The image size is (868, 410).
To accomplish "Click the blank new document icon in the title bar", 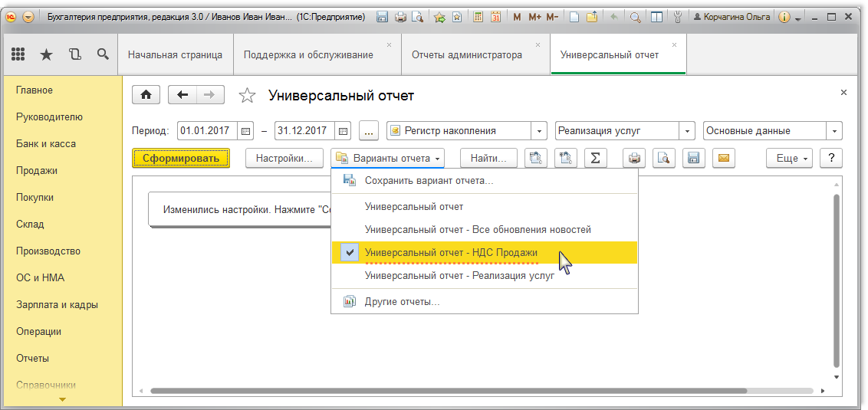I will coord(574,17).
